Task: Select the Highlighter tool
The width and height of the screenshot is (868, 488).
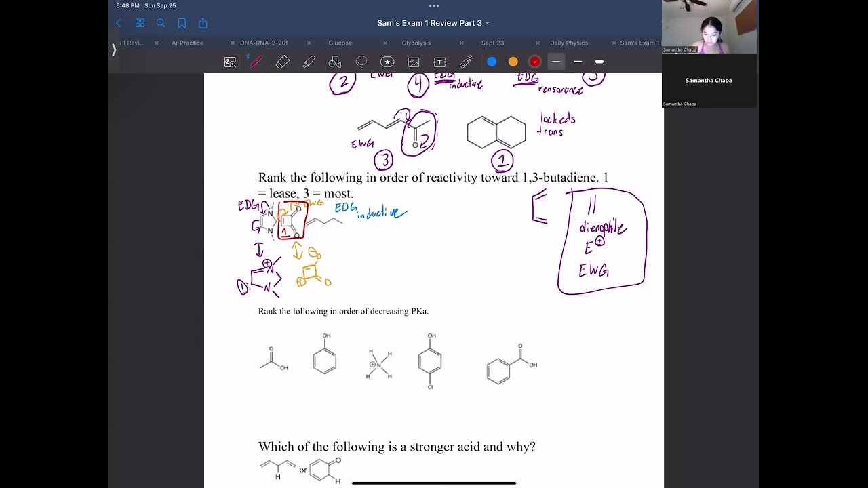Action: pyautogui.click(x=309, y=62)
